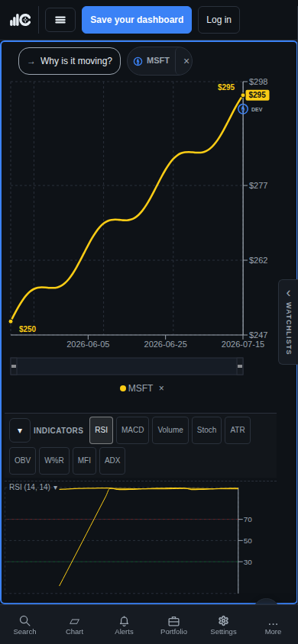298x644 pixels.
Task: Click the $277 price axis label
Action: click(x=258, y=185)
